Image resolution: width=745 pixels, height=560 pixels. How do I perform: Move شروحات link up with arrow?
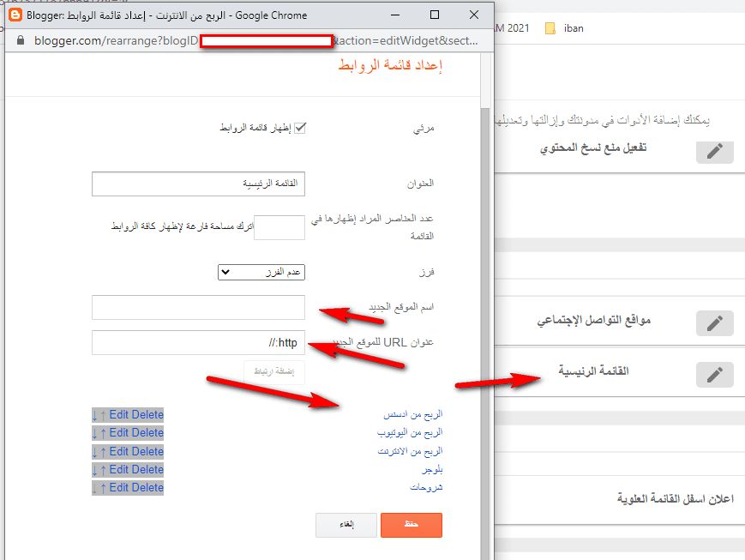click(x=104, y=487)
